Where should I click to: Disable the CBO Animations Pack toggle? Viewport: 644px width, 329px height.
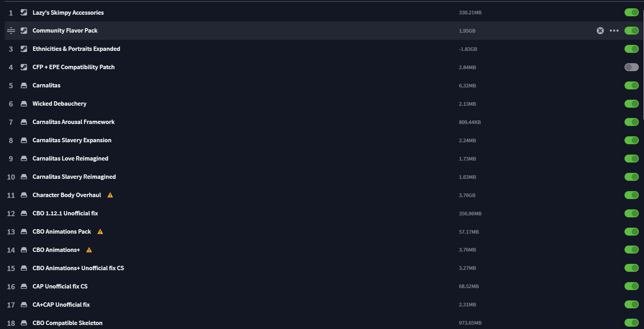pos(632,232)
